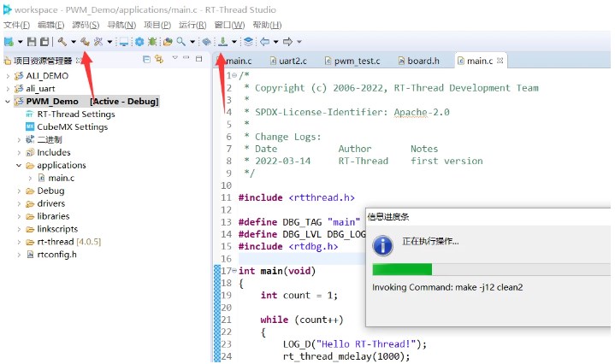Click the magnifier search icon
This screenshot has height=364, width=615.
(180, 42)
